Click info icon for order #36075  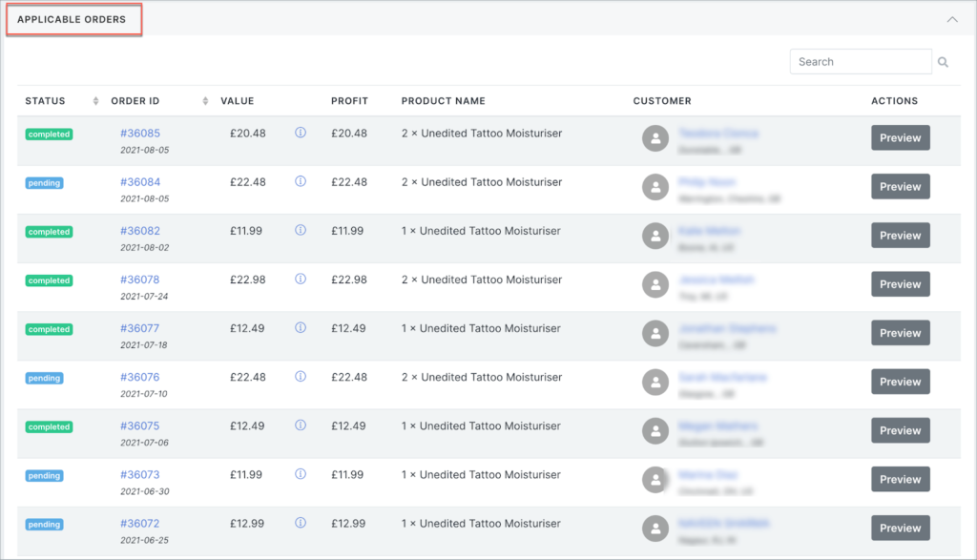click(x=301, y=425)
